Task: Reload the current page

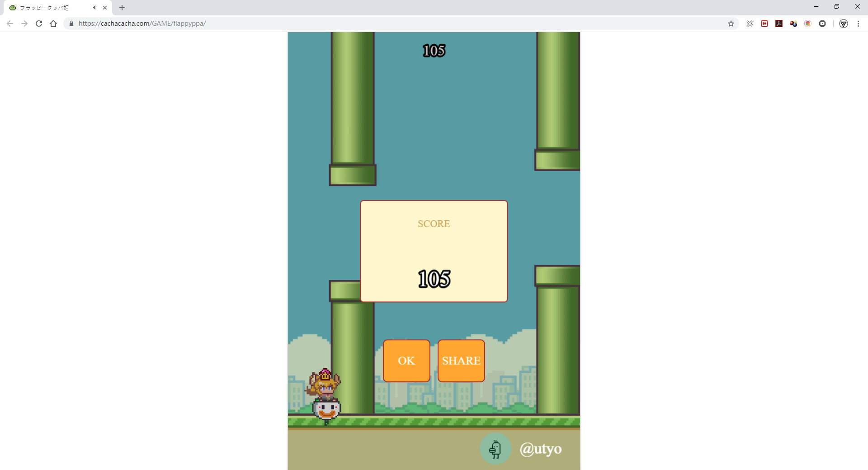Action: click(x=39, y=24)
